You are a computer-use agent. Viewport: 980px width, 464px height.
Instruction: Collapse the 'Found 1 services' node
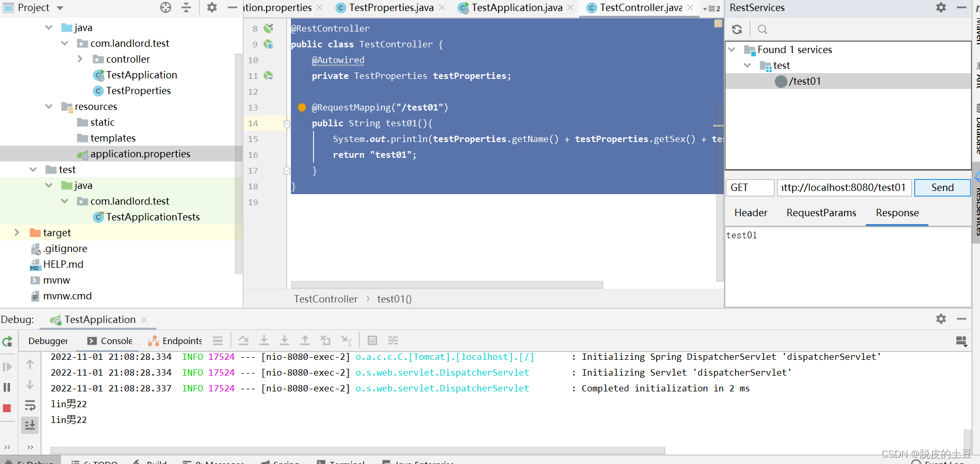pos(732,49)
